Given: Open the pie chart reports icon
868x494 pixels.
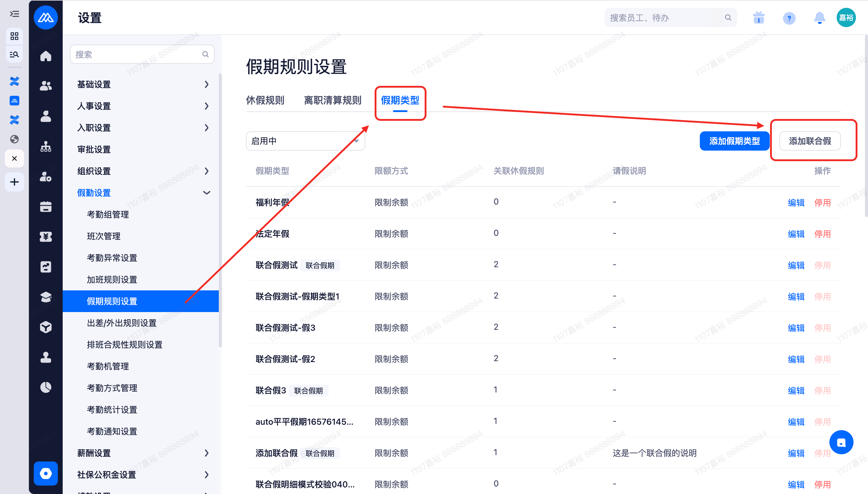Looking at the screenshot, I should click(x=46, y=387).
